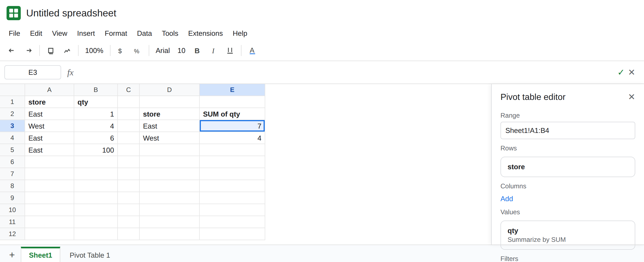Click the green Sheets app logo
Screen dimensions: 644x262
click(14, 13)
